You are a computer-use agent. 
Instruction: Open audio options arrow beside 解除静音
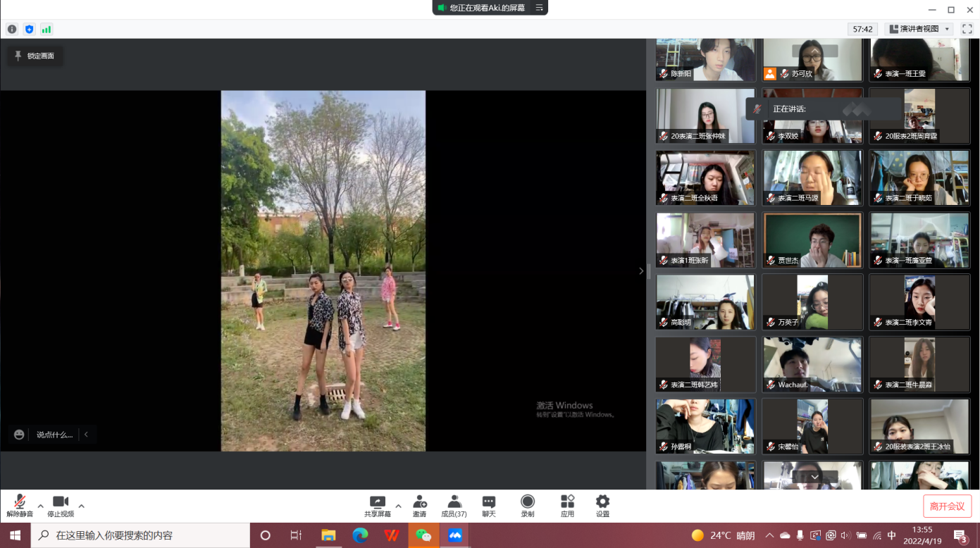[40, 506]
